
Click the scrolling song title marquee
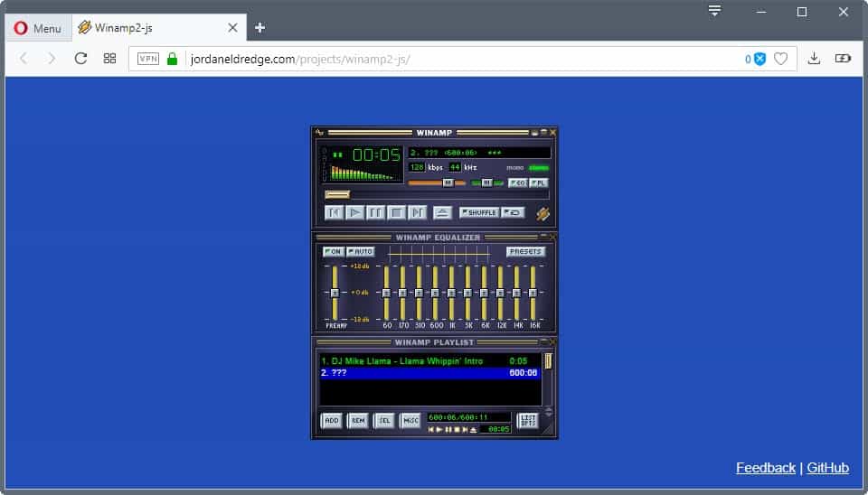(x=479, y=153)
